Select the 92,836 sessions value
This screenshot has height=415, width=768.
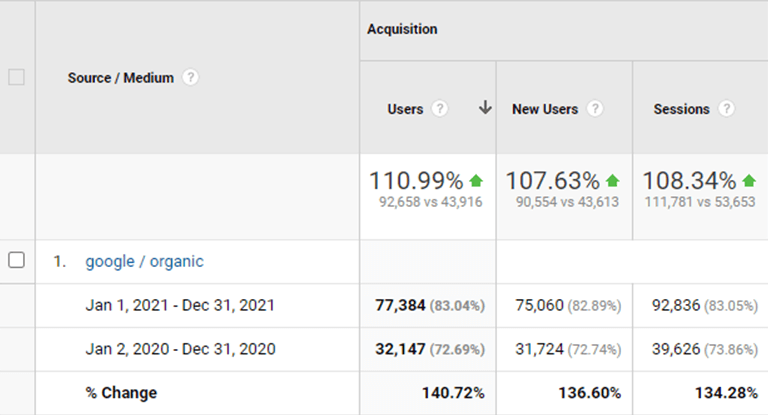coord(676,305)
